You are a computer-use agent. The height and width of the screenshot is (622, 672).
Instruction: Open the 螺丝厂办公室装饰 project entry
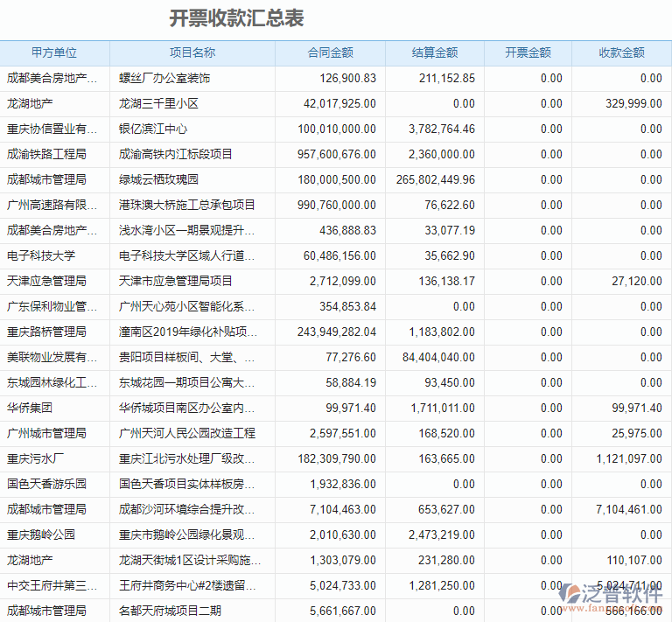[164, 79]
